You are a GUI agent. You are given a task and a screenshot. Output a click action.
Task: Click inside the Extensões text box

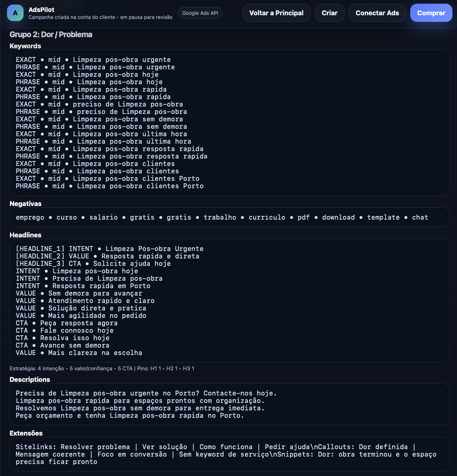[229, 454]
